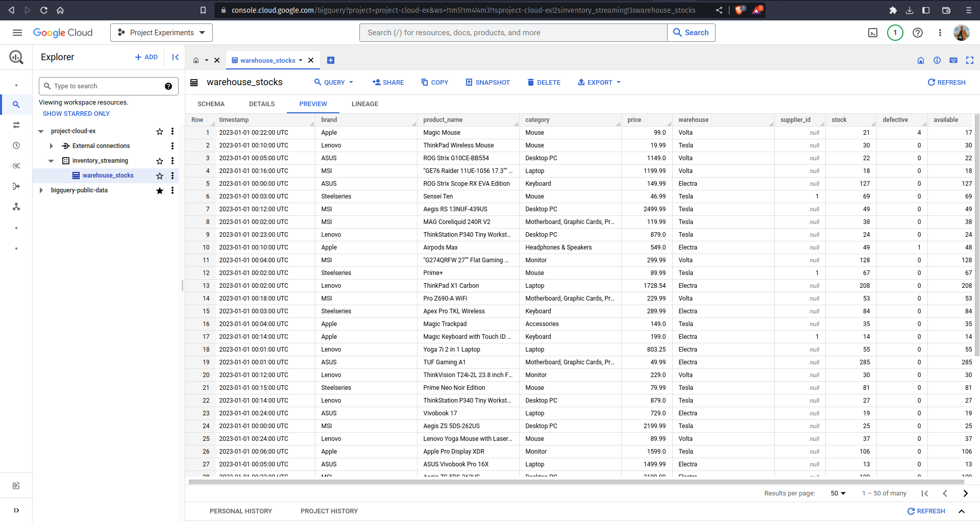Collapse the Explorer panel with arrow icon
Image resolution: width=980 pixels, height=522 pixels.
click(175, 57)
